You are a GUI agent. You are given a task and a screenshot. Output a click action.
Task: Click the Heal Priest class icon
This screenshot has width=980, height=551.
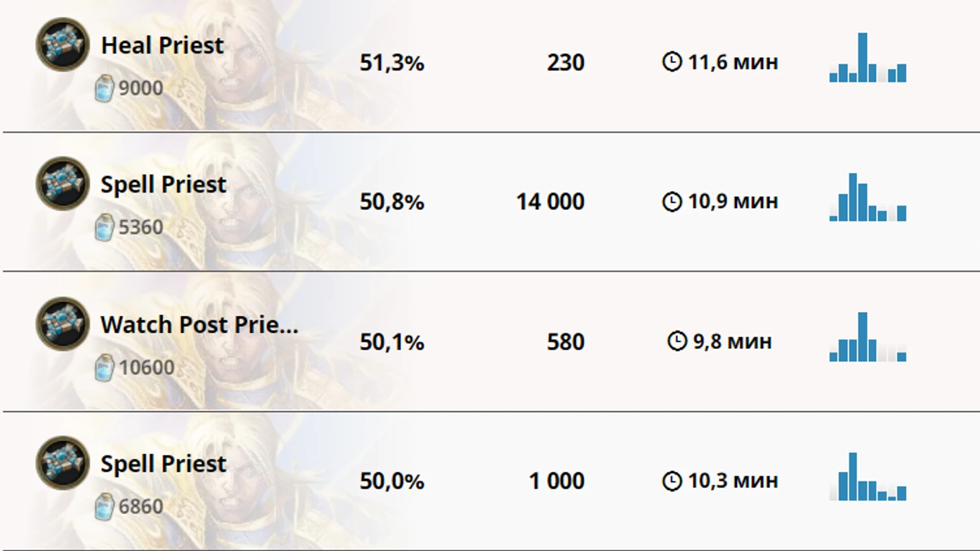point(62,44)
